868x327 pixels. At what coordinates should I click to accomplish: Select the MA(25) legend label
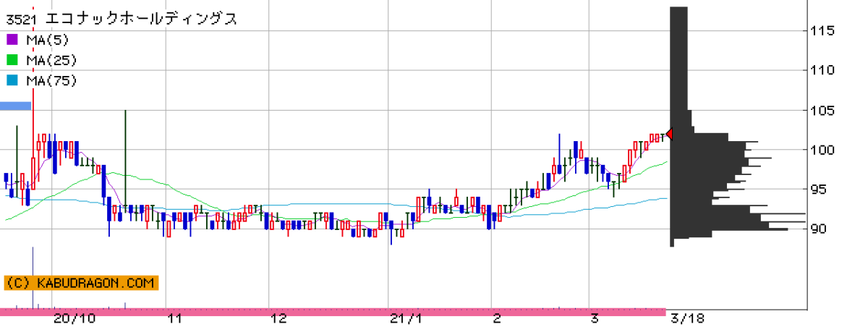(51, 60)
